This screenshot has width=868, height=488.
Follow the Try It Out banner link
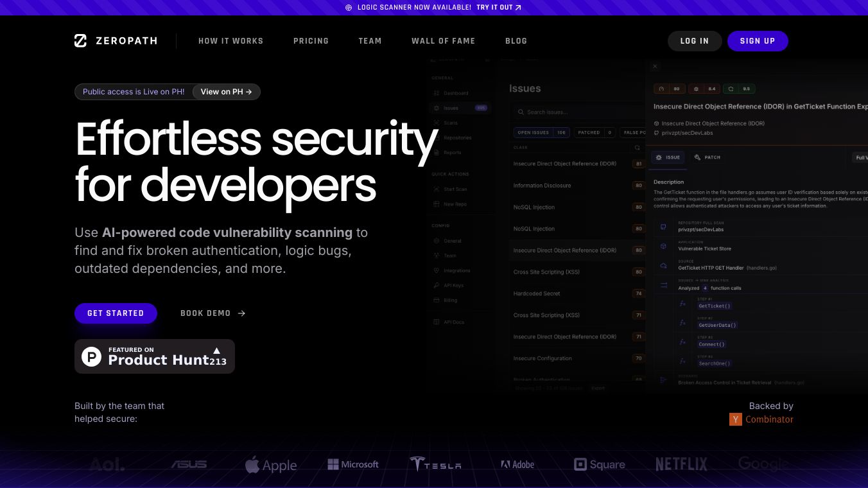[499, 8]
